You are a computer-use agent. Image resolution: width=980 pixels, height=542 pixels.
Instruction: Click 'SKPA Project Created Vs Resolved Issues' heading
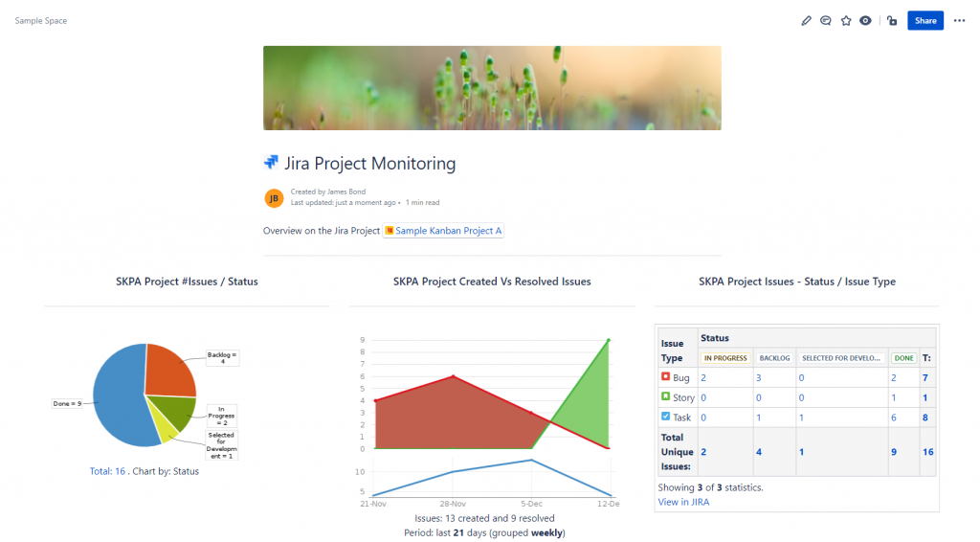pos(492,282)
